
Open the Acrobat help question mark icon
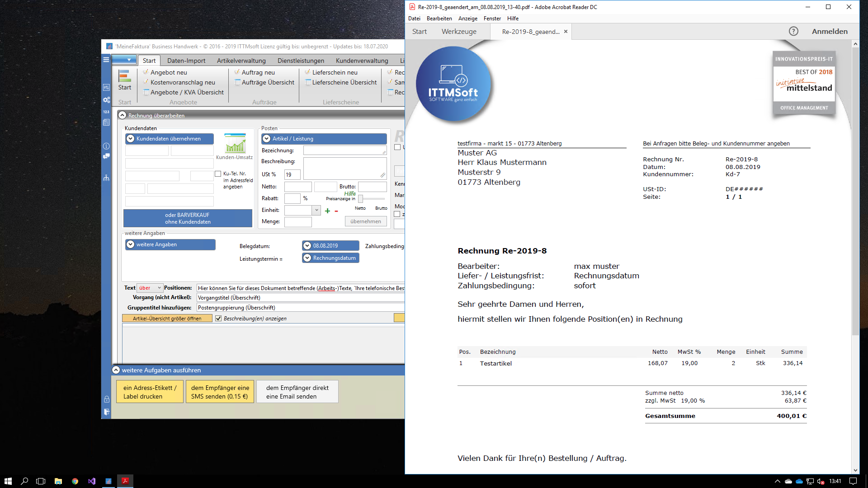click(793, 31)
